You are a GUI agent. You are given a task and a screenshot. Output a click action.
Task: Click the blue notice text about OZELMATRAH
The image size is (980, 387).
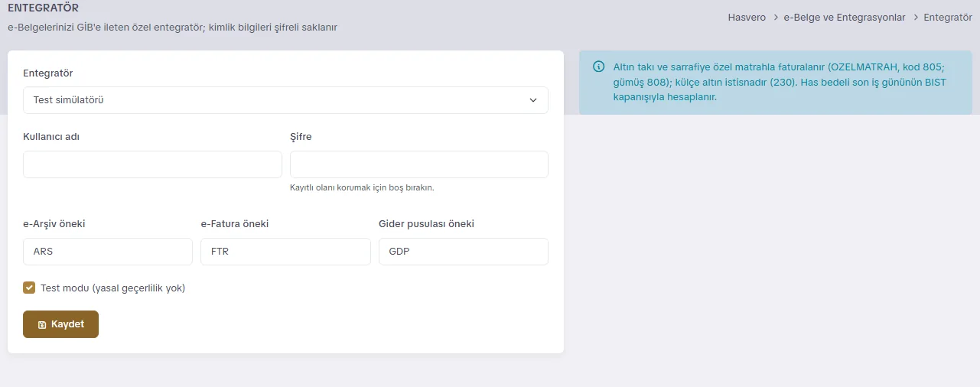tap(779, 82)
